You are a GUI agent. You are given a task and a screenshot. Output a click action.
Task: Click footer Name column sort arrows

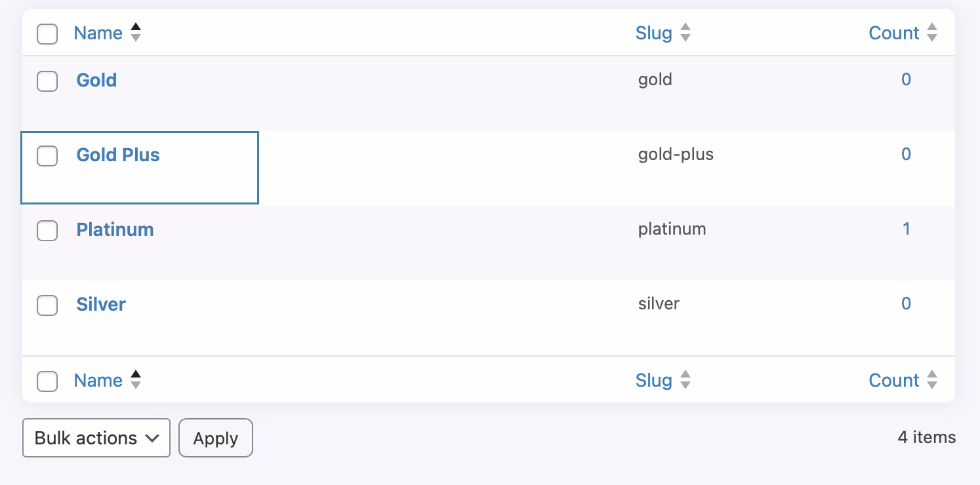(x=136, y=380)
